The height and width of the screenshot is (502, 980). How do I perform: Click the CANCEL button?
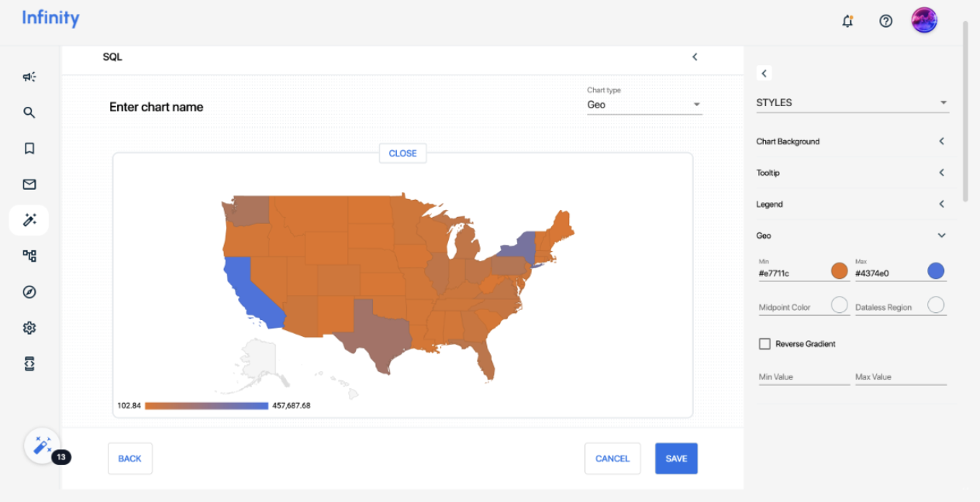[x=612, y=459]
